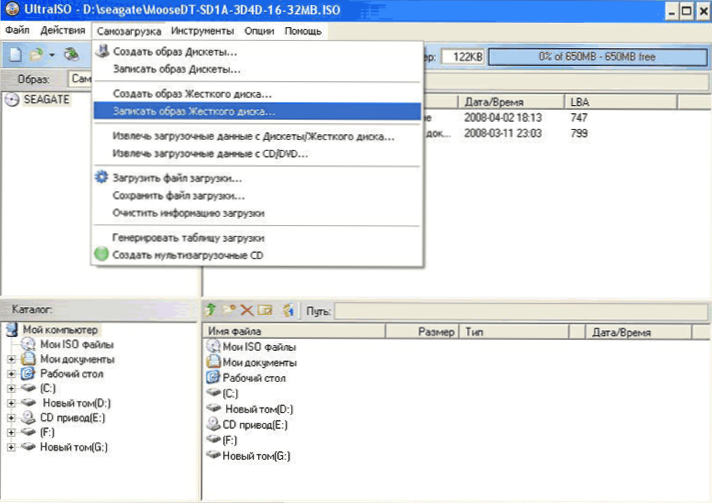Click Новый том(D:) drive icon in file list

tap(213, 408)
